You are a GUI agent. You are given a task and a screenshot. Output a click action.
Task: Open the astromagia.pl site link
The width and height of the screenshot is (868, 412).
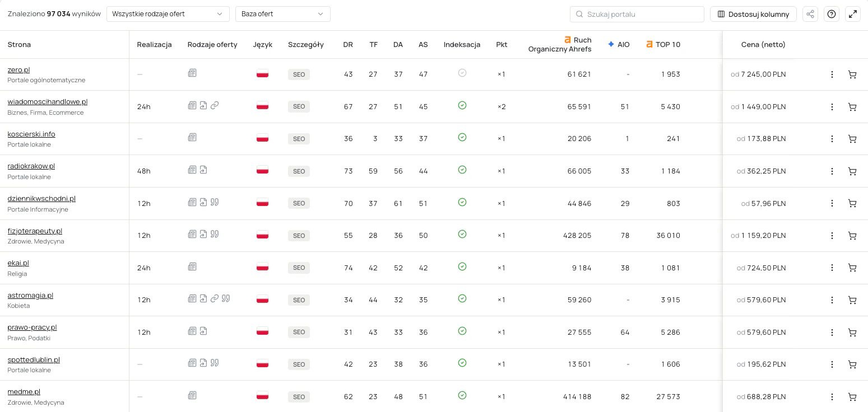coord(30,296)
